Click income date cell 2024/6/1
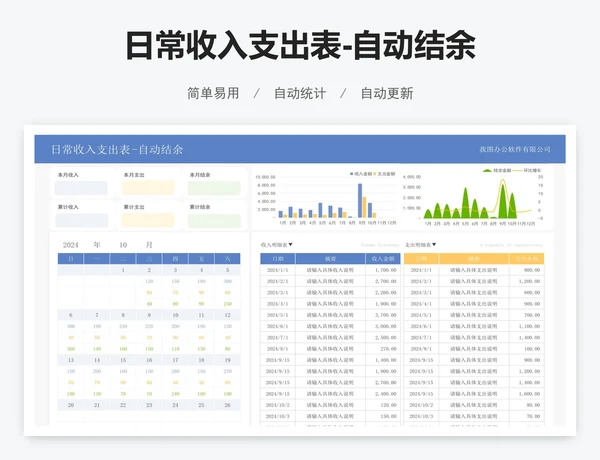The height and width of the screenshot is (460, 600). click(x=278, y=326)
